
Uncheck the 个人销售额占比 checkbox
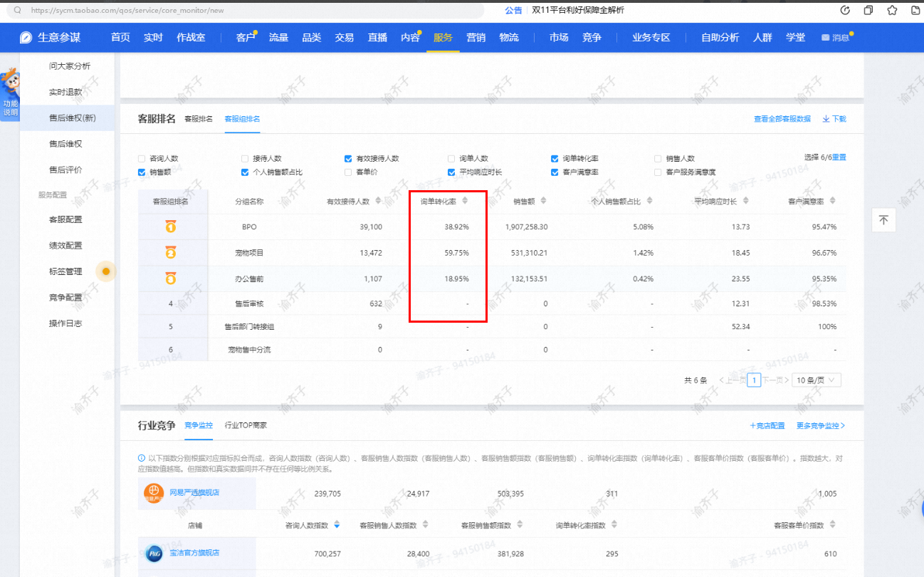pyautogui.click(x=245, y=172)
